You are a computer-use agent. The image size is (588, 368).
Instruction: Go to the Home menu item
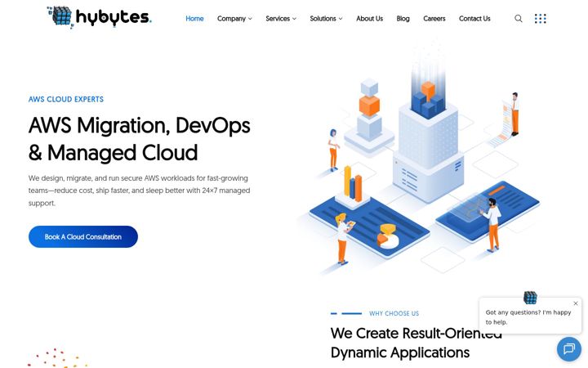pyautogui.click(x=194, y=18)
